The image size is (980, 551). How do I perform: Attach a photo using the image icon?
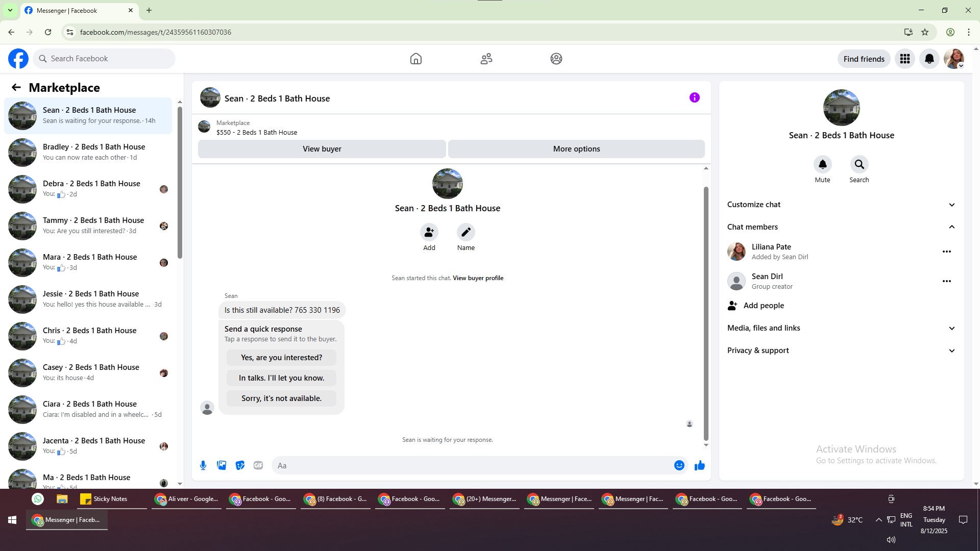coord(222,465)
